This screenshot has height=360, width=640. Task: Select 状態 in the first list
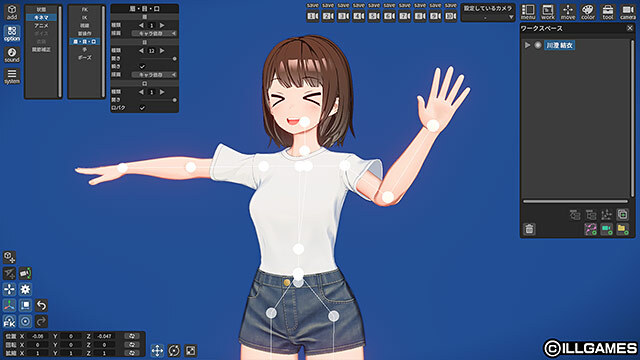click(x=41, y=9)
